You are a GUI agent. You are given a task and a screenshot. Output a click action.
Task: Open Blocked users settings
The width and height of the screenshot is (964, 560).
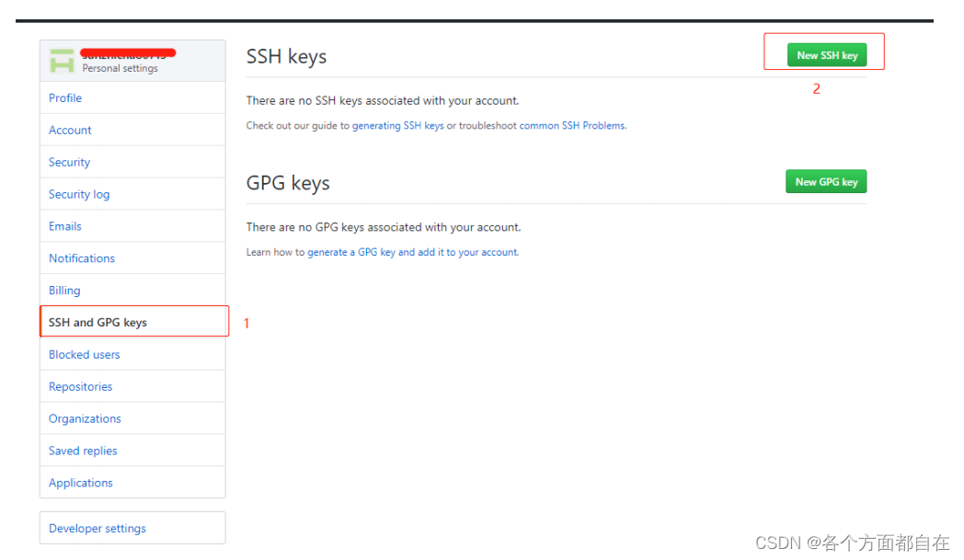[85, 354]
